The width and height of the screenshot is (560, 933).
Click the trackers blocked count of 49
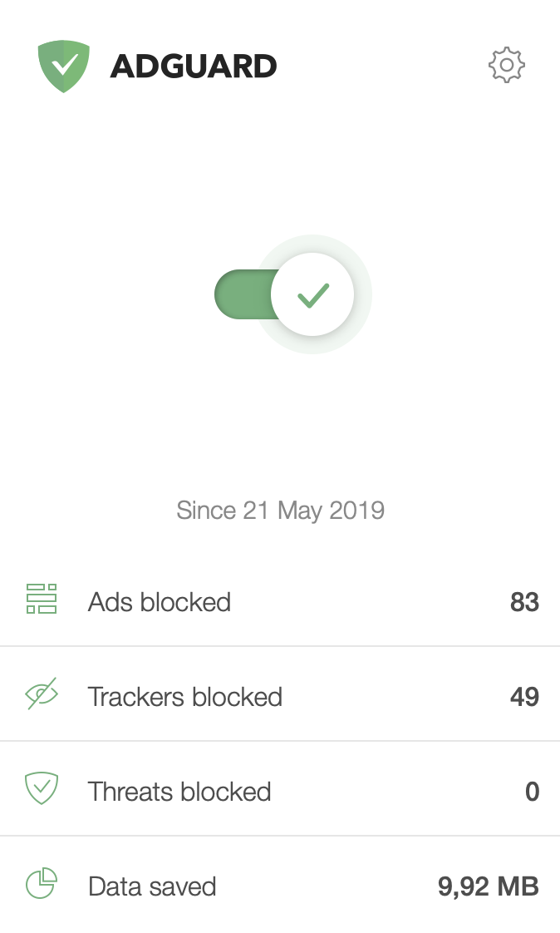tap(524, 696)
